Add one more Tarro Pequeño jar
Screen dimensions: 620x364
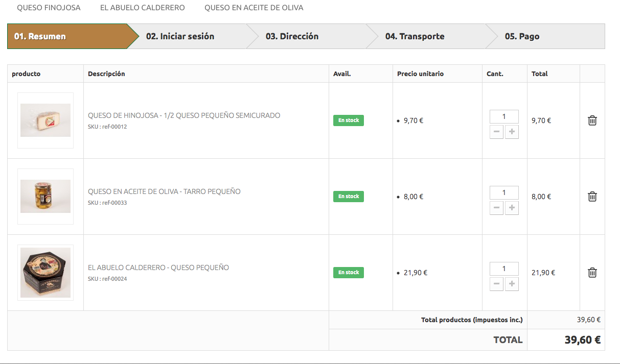(x=512, y=208)
